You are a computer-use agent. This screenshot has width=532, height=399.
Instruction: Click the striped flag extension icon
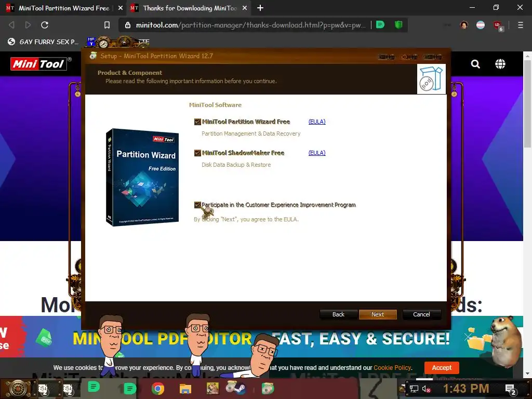pos(481,25)
